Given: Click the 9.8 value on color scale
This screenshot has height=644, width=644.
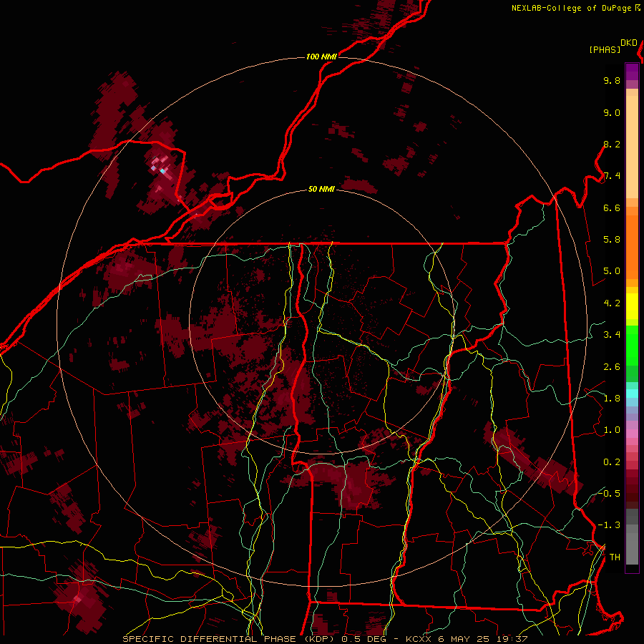Looking at the screenshot, I should pyautogui.click(x=612, y=80).
